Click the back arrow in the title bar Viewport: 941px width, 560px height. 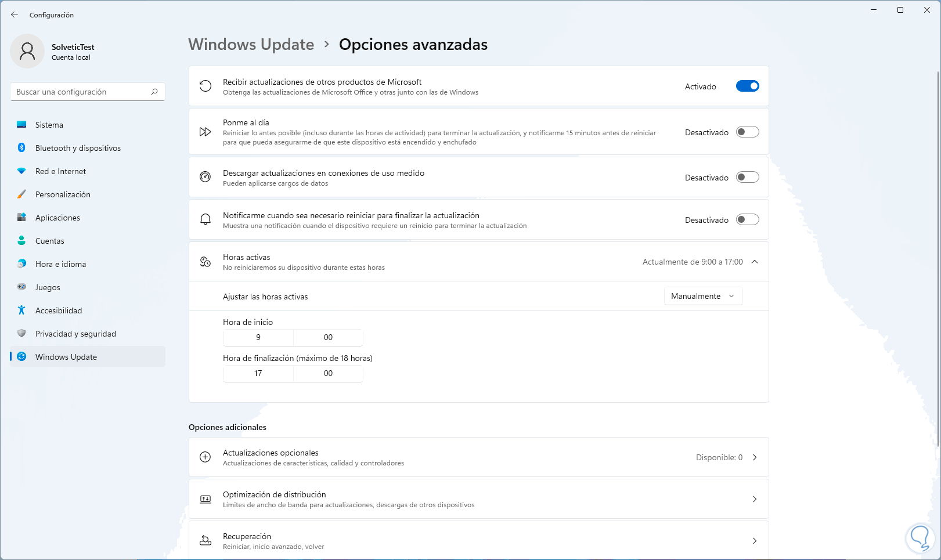point(15,15)
